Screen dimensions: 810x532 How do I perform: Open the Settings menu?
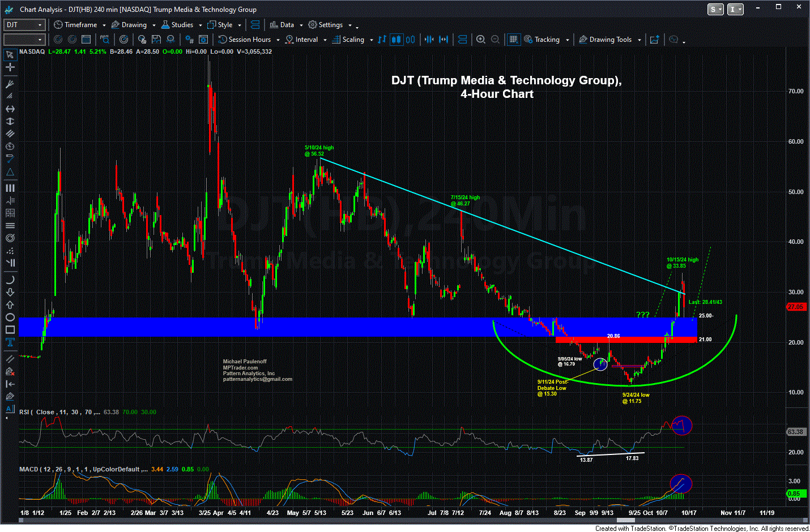[x=326, y=25]
